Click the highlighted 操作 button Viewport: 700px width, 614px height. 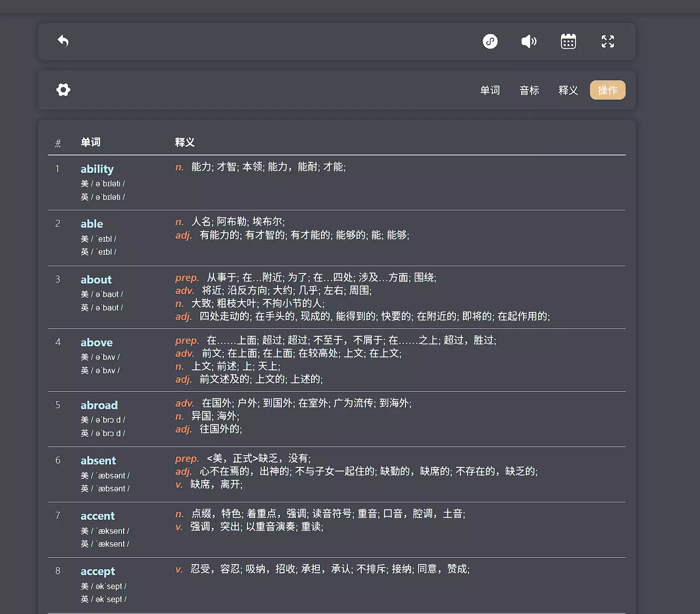pos(607,90)
